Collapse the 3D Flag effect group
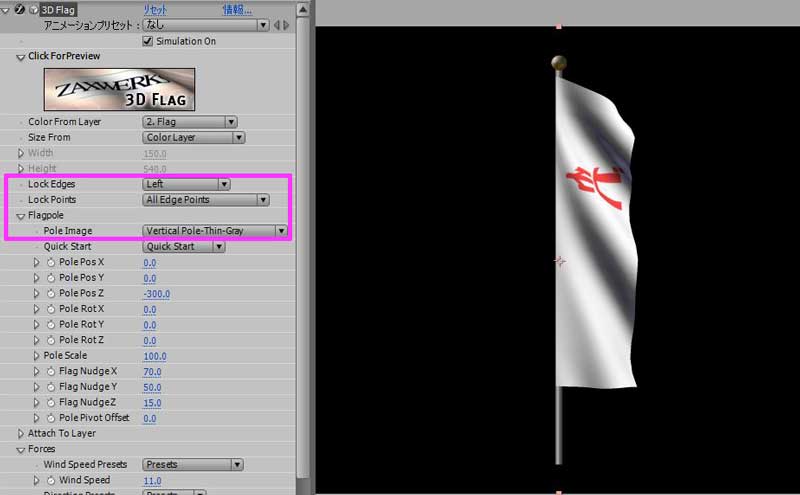The height and width of the screenshot is (495, 800). pos(5,10)
